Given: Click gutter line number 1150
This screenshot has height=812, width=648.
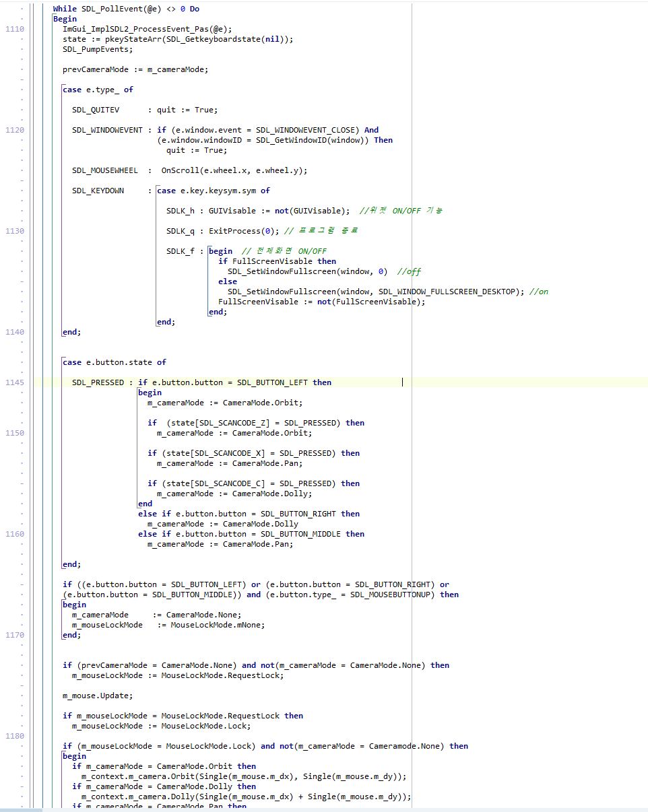Looking at the screenshot, I should click(14, 433).
